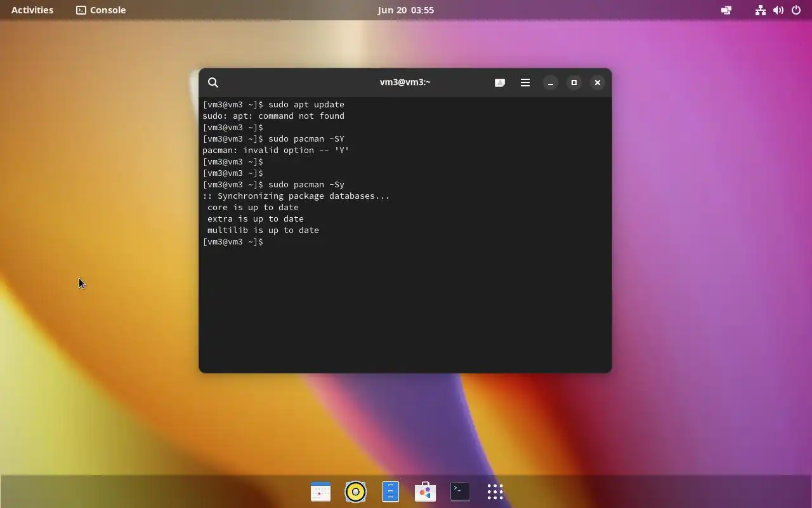Click 'core is up to date' line
Viewport: 812px width, 508px height.
click(253, 208)
